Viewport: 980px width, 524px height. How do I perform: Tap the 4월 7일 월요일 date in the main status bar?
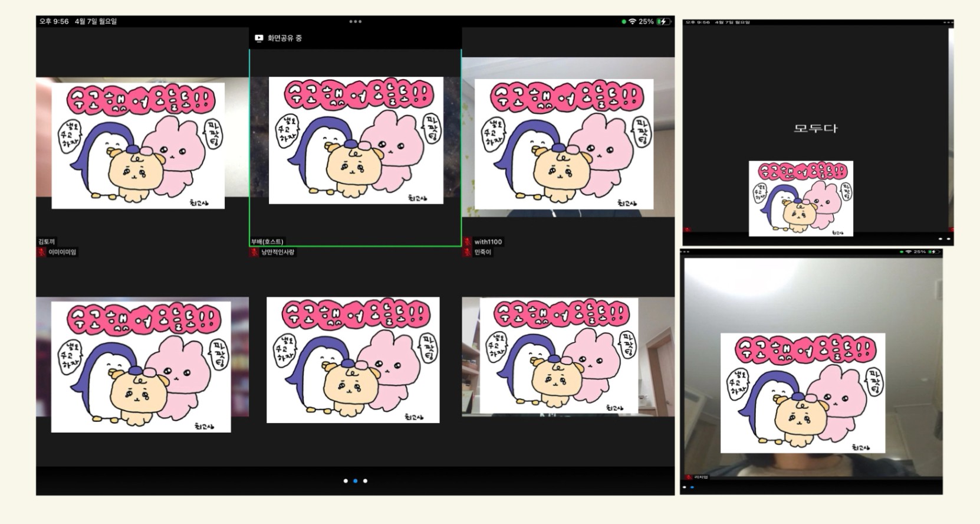96,21
